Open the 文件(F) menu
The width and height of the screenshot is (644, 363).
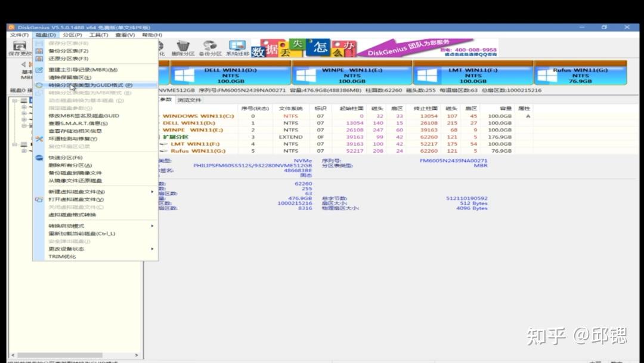click(x=19, y=35)
